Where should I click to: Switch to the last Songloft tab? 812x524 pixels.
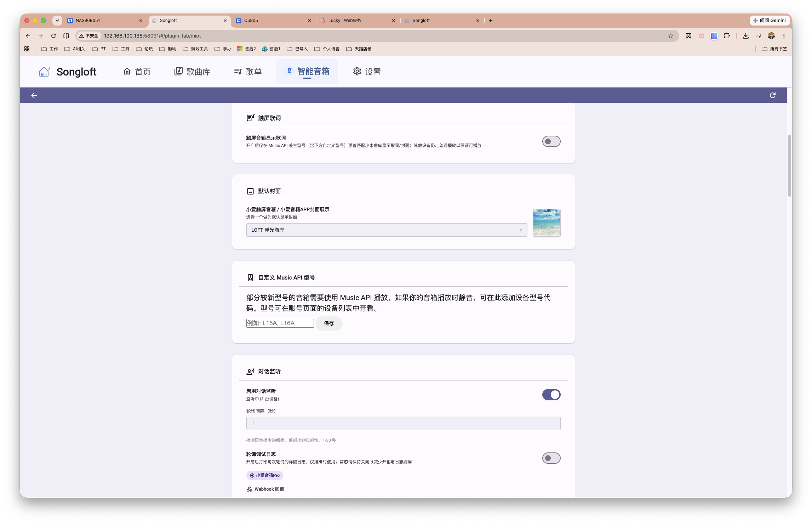coord(442,21)
